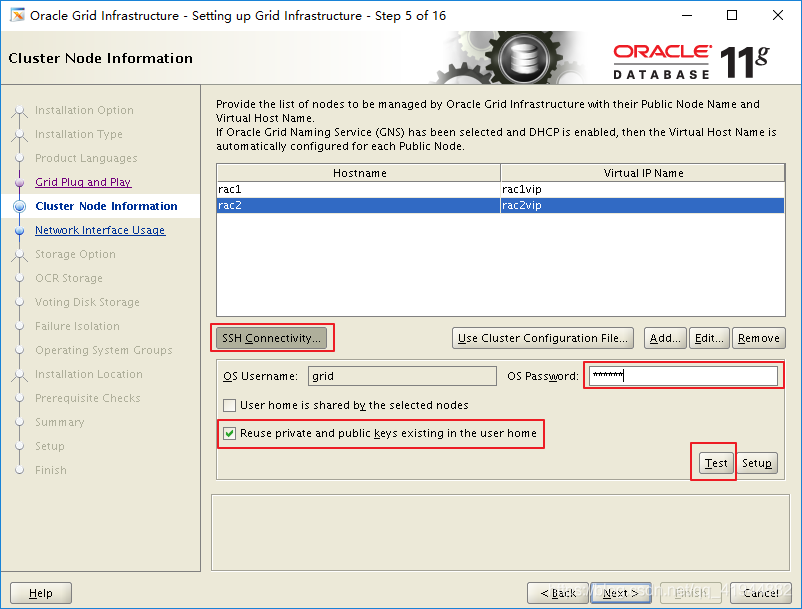Click the Operating System Groups step
Image resolution: width=802 pixels, height=609 pixels.
(103, 350)
